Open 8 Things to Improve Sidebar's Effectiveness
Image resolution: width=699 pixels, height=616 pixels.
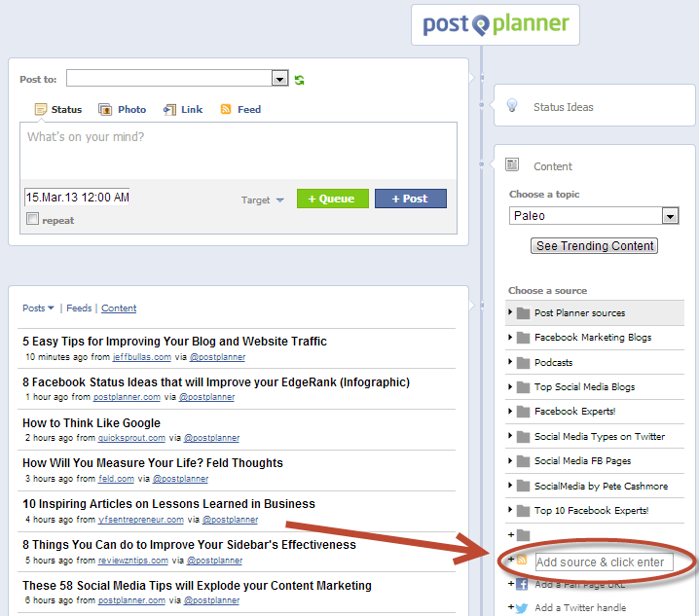(189, 545)
